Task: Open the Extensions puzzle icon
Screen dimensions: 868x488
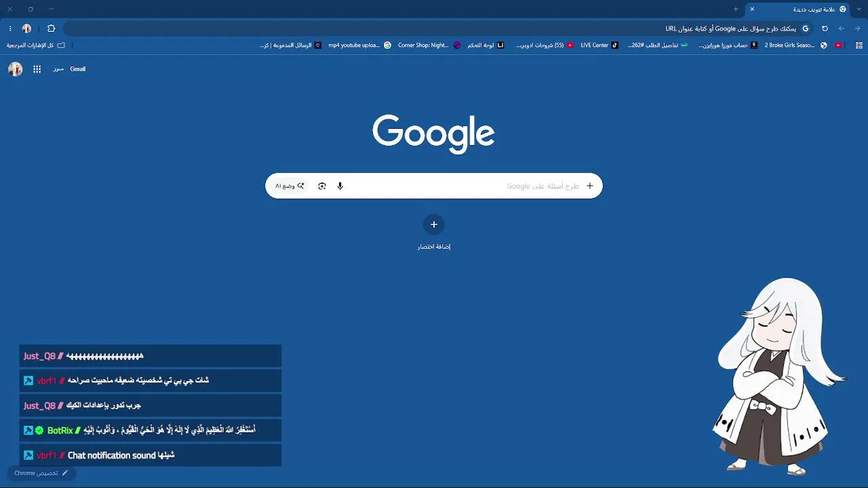Action: pos(52,28)
